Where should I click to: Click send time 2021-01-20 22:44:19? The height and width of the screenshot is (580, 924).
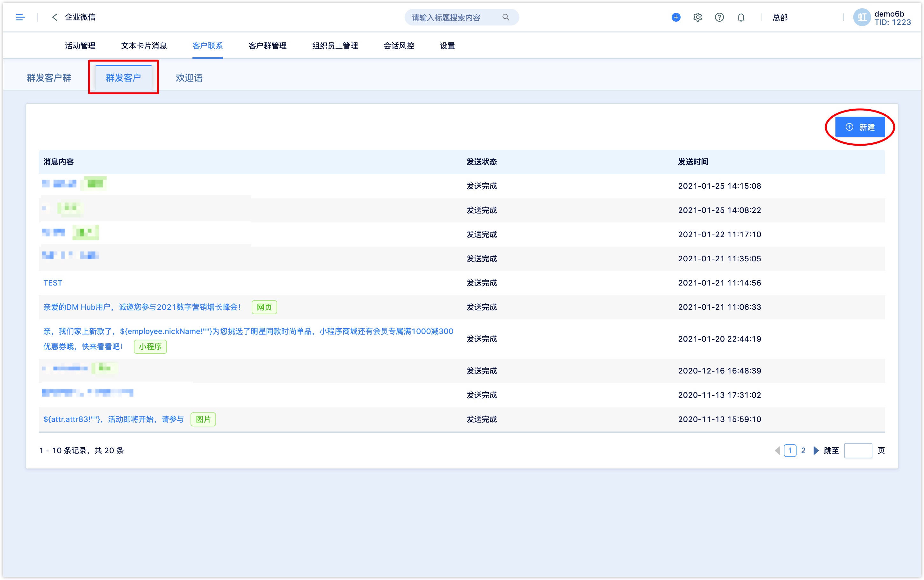720,339
